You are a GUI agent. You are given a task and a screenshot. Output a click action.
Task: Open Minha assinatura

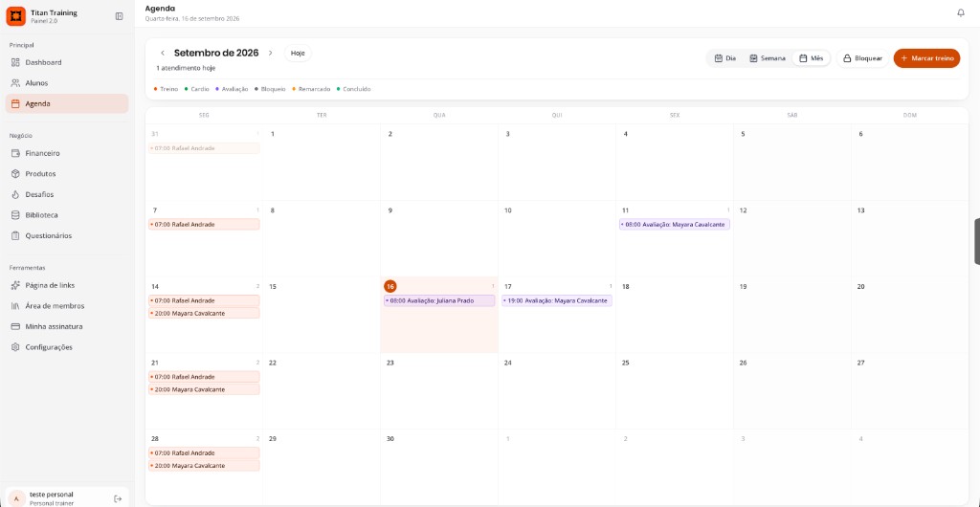click(67, 326)
